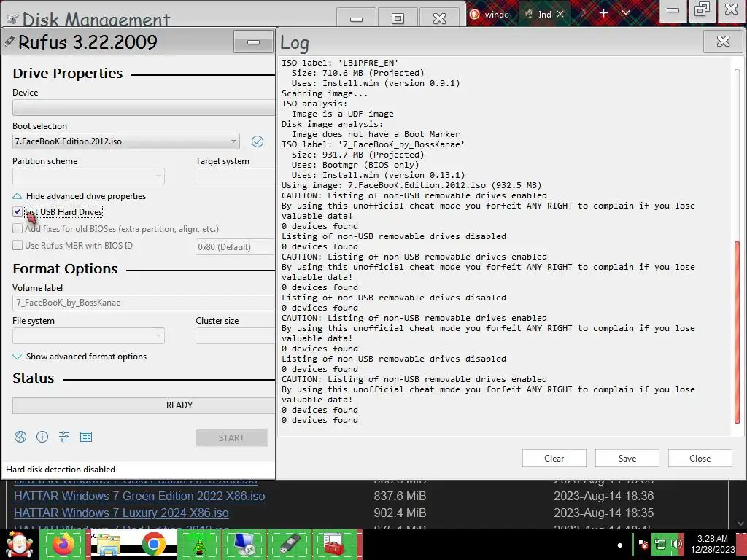Open Rufus About info icon
This screenshot has height=560, width=747.
(x=42, y=437)
